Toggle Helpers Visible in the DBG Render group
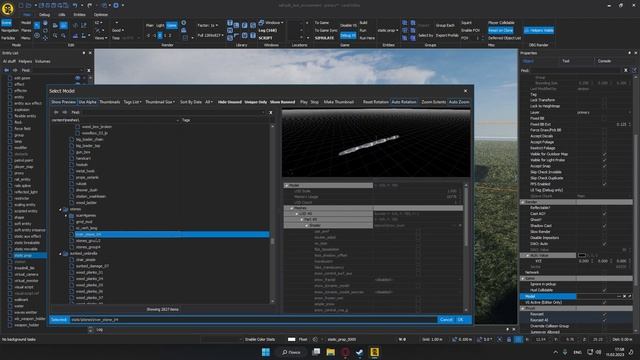The width and height of the screenshot is (640, 360). [x=539, y=30]
